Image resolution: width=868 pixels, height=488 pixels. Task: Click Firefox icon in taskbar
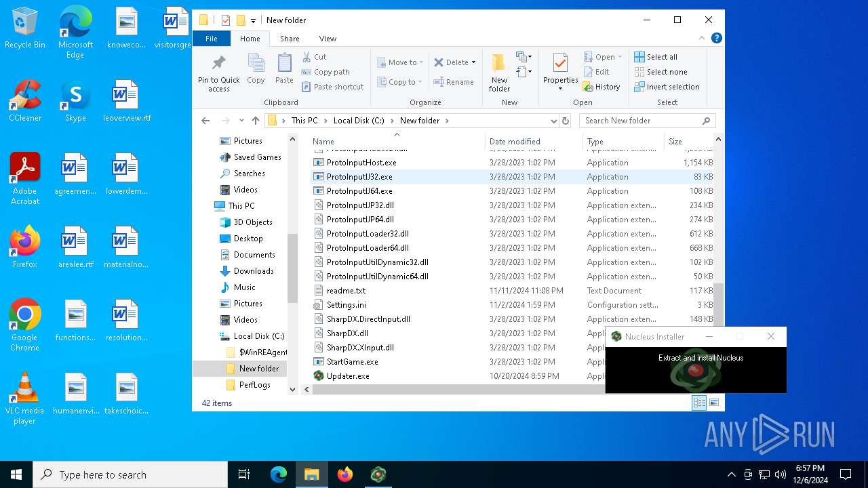345,474
